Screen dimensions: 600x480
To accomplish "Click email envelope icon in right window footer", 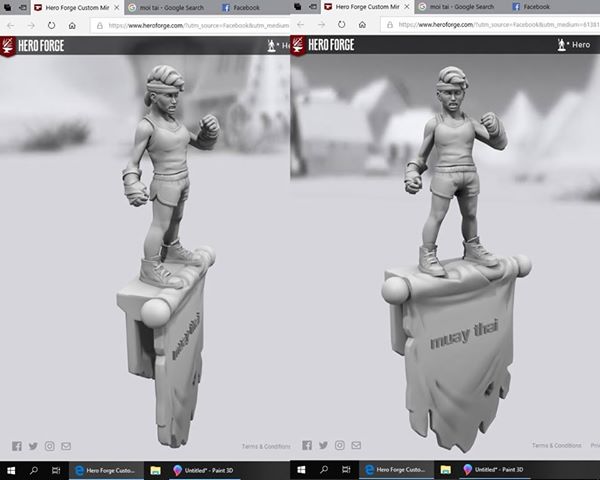I will (x=355, y=446).
